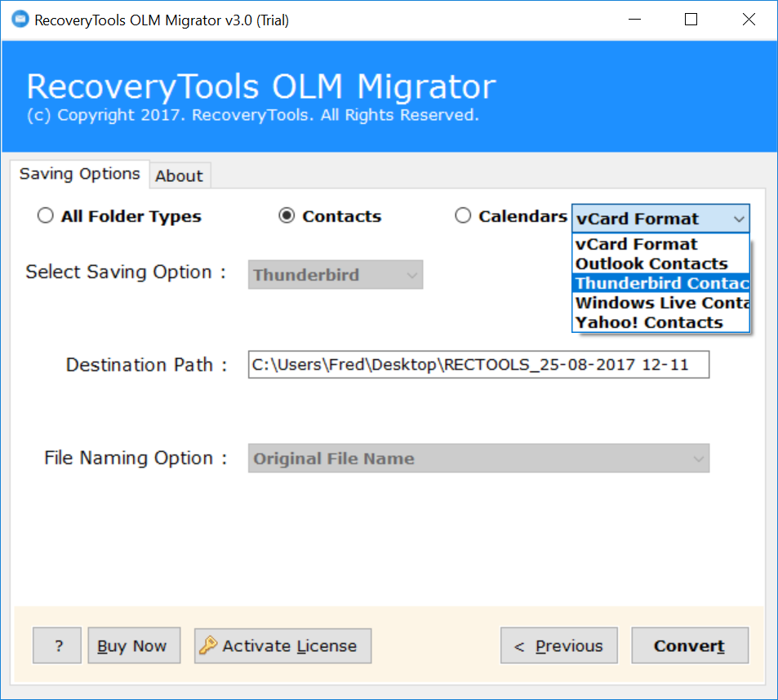The height and width of the screenshot is (700, 778).
Task: Click the Activate License button
Action: tap(282, 645)
